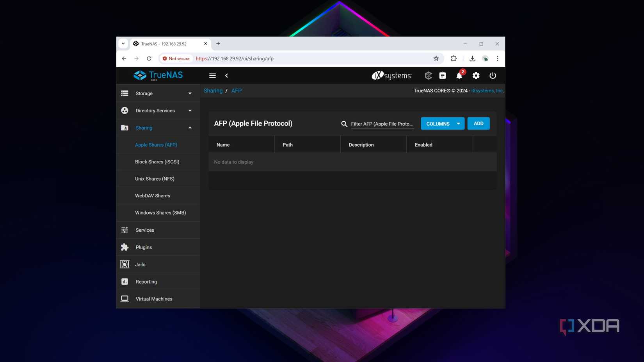
Task: Open the alerts bell notification icon
Action: 459,76
